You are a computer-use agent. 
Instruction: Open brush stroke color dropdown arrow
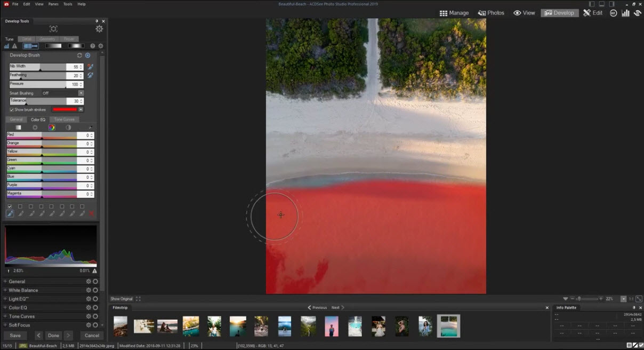coord(80,109)
